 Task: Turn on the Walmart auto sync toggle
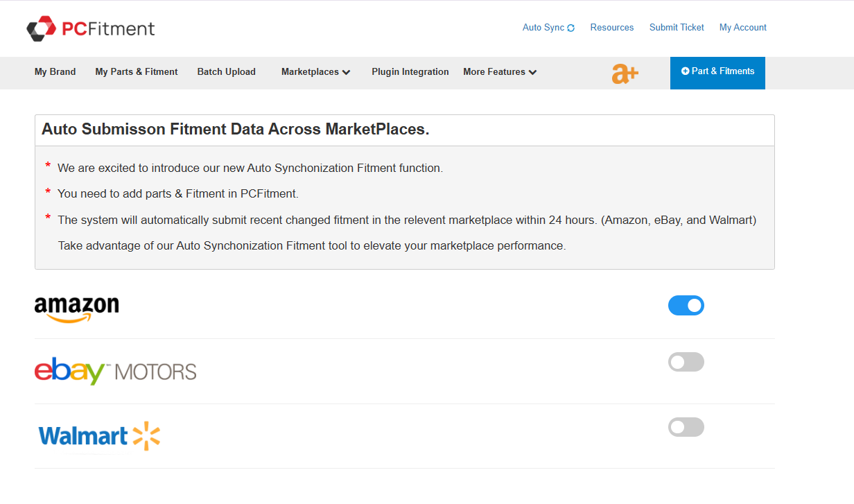(x=686, y=427)
